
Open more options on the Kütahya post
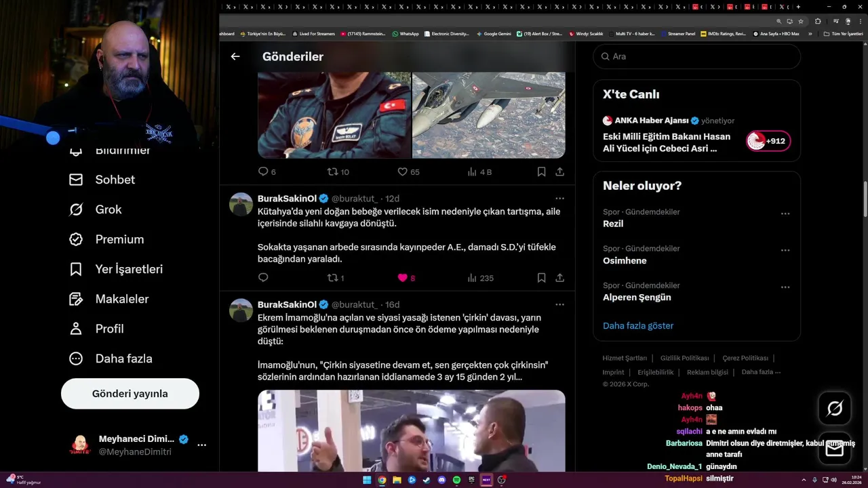[559, 199]
